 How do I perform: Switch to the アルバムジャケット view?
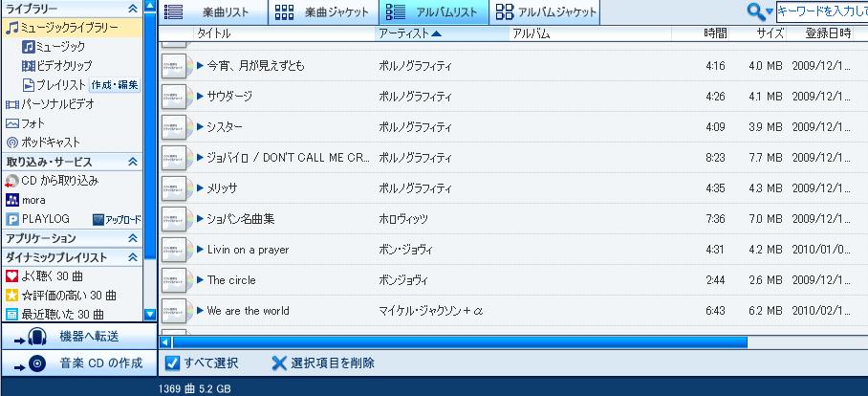click(545, 12)
